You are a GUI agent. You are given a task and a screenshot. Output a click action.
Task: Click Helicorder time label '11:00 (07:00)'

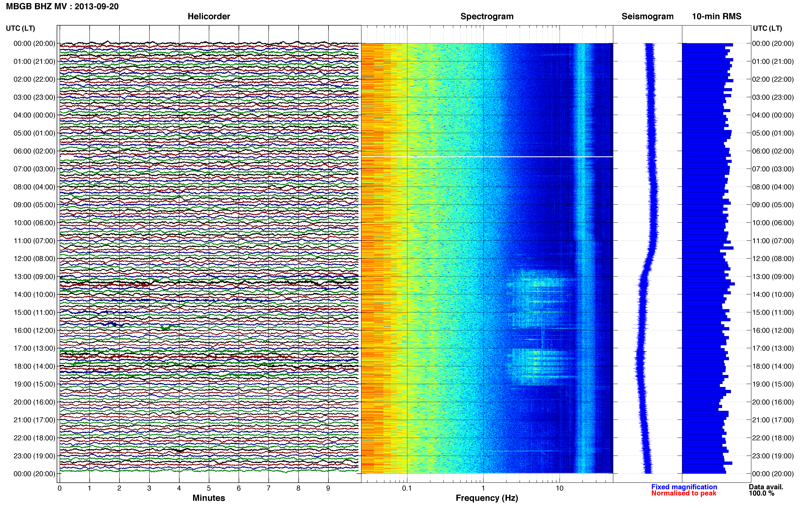click(34, 241)
